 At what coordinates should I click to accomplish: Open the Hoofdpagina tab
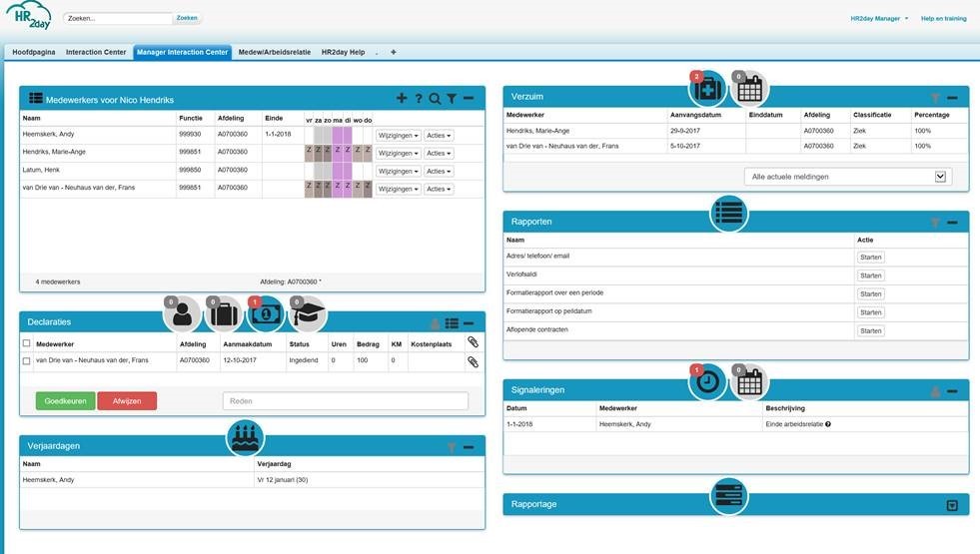click(x=34, y=52)
